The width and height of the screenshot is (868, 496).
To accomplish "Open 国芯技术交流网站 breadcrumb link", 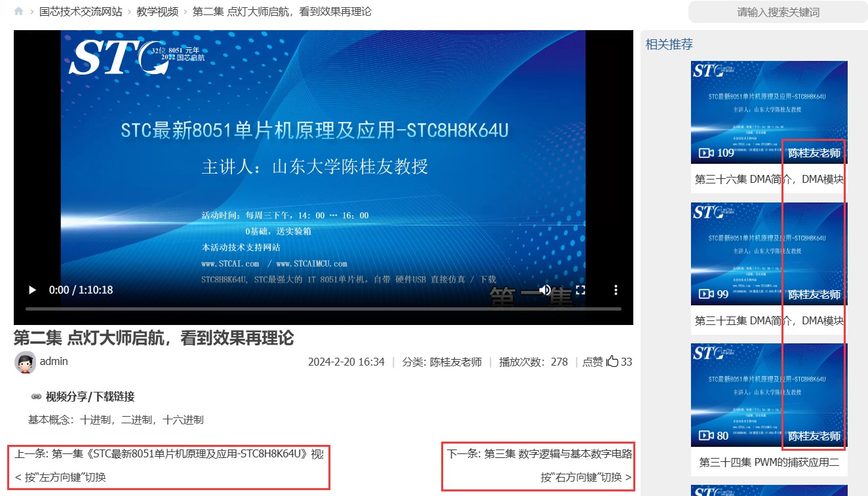I will (x=81, y=12).
